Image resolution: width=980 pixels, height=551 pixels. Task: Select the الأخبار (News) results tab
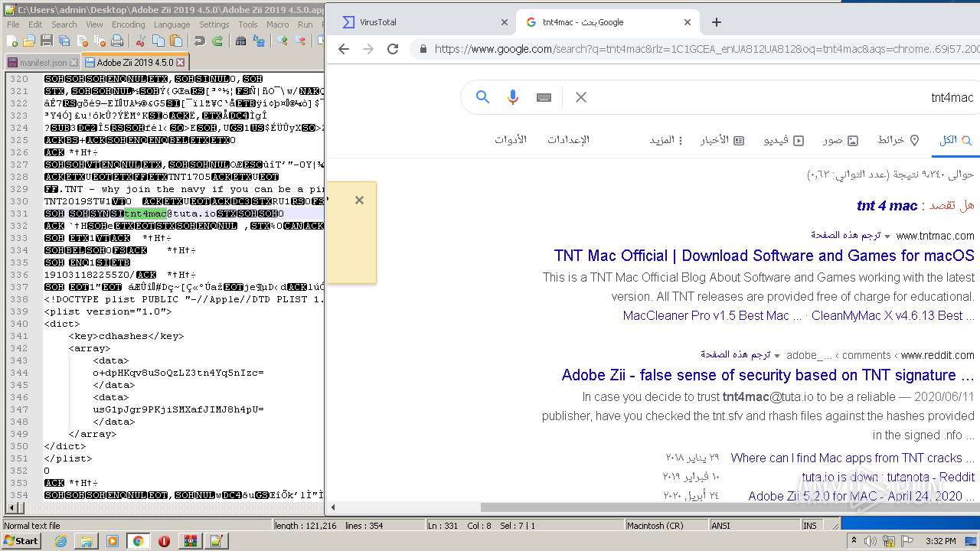(x=722, y=140)
